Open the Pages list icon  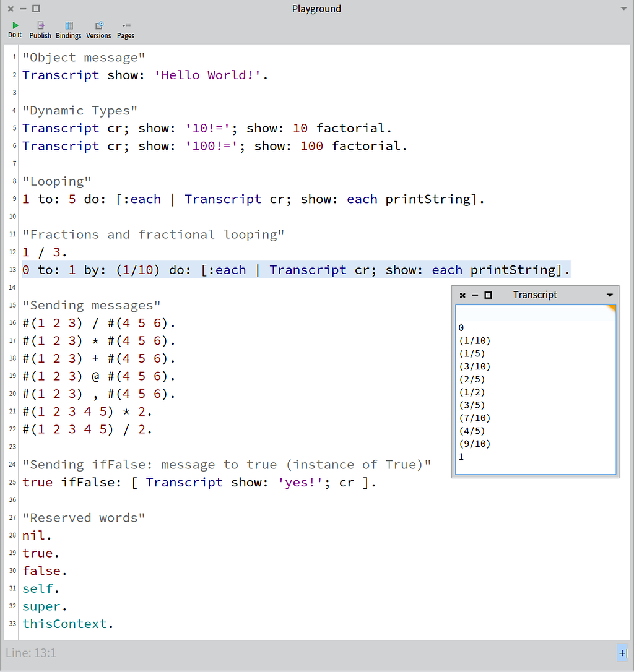point(126,30)
